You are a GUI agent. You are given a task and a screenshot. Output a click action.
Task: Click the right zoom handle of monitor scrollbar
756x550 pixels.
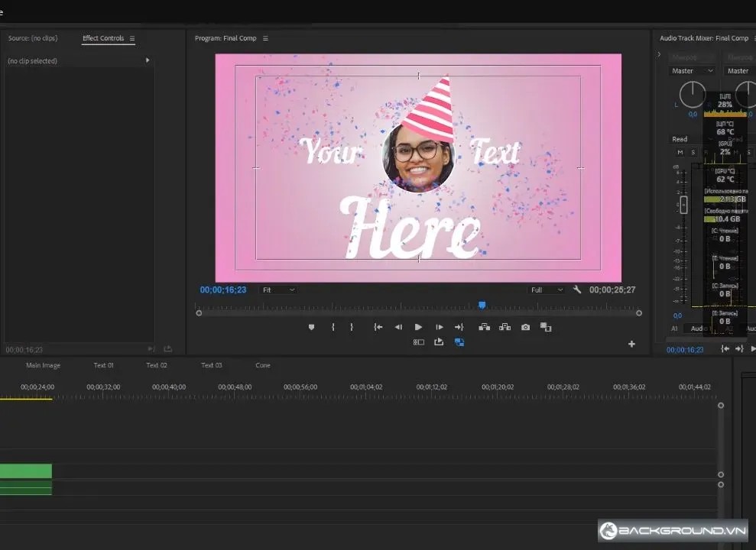point(639,313)
